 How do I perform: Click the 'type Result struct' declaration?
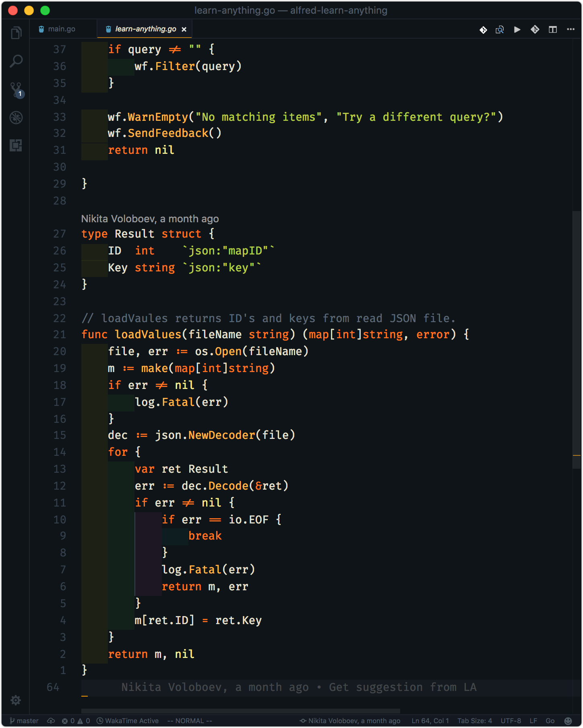click(x=148, y=234)
